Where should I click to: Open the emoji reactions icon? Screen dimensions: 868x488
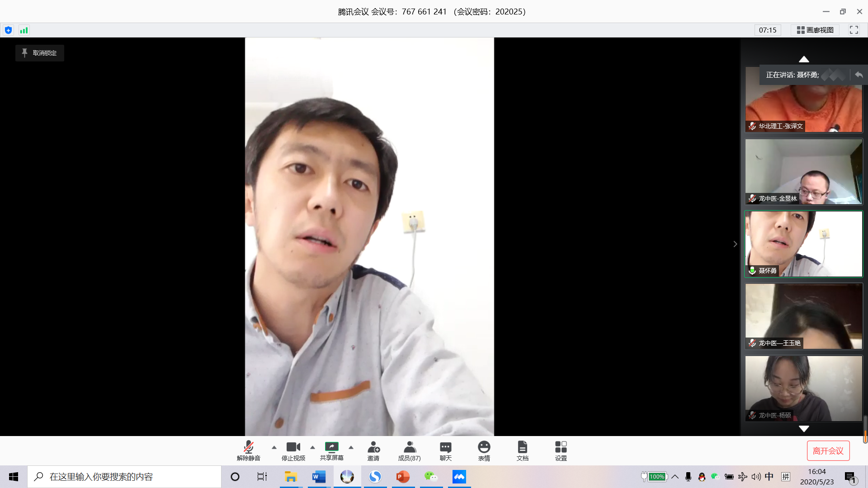[x=484, y=450]
